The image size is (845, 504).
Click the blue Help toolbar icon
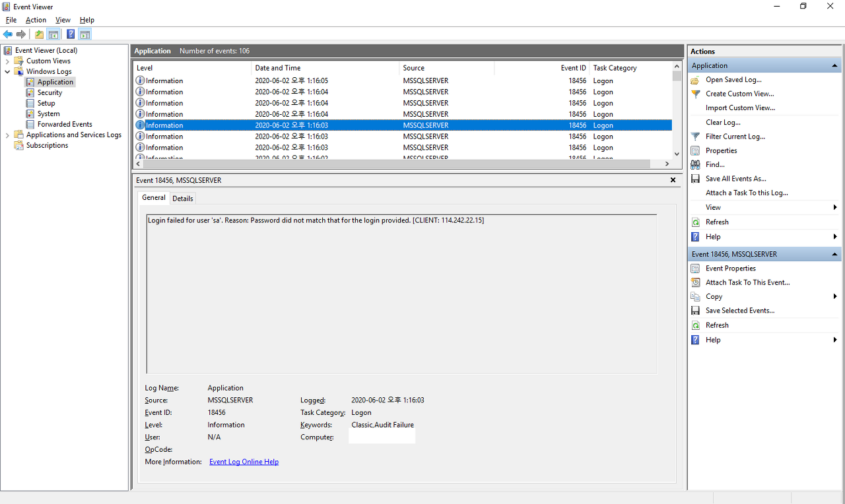[71, 34]
